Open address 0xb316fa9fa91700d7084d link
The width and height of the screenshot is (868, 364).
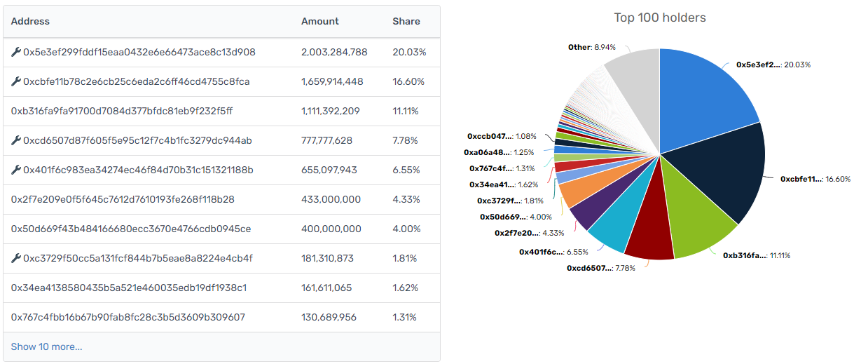click(122, 112)
